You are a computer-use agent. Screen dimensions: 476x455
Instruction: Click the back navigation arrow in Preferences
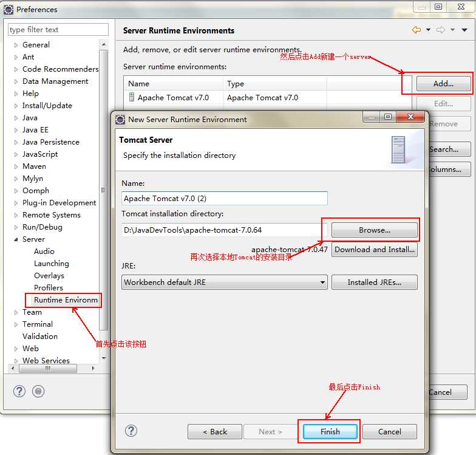click(x=416, y=30)
